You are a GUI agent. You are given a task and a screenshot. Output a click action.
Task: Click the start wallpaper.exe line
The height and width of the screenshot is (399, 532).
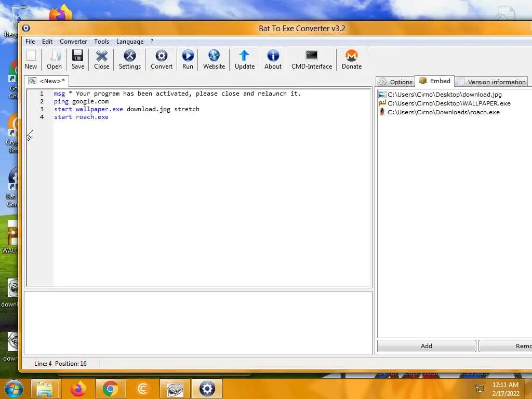click(127, 109)
